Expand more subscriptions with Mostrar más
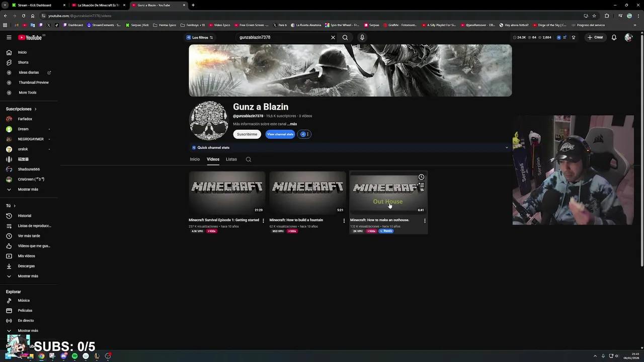Image resolution: width=644 pixels, height=362 pixels. 28,190
